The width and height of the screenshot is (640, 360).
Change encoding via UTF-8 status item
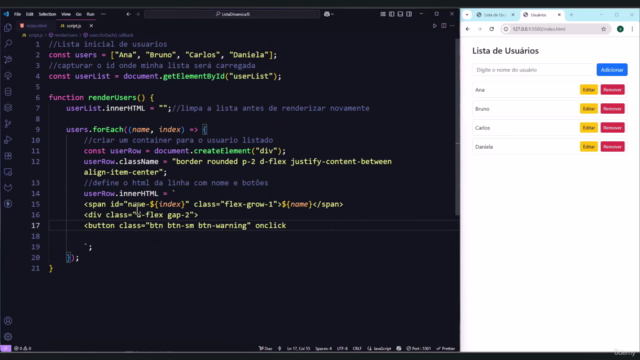[x=342, y=349]
